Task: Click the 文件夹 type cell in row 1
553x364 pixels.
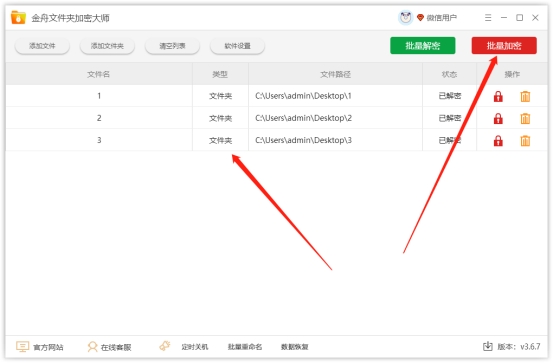Action: tap(220, 96)
